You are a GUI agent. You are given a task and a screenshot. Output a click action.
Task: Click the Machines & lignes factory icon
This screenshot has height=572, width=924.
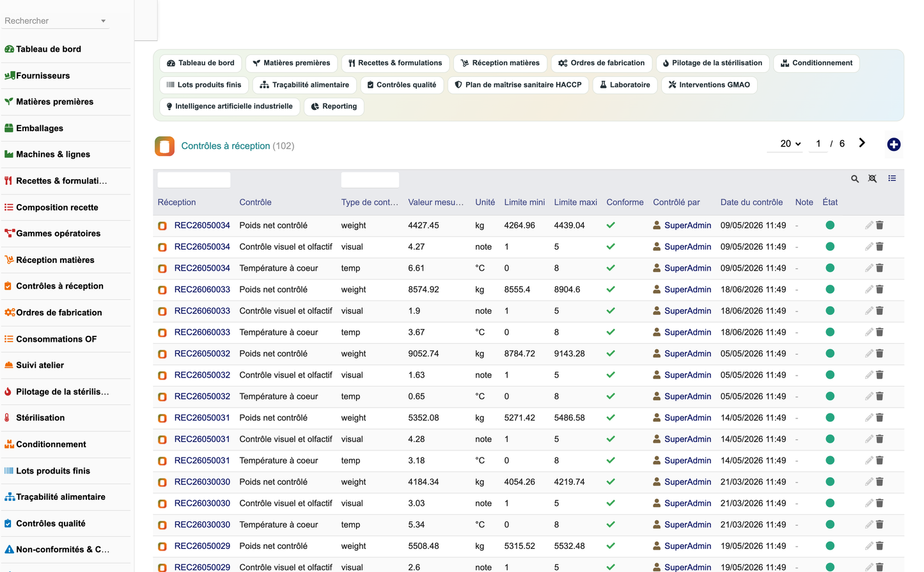9,154
